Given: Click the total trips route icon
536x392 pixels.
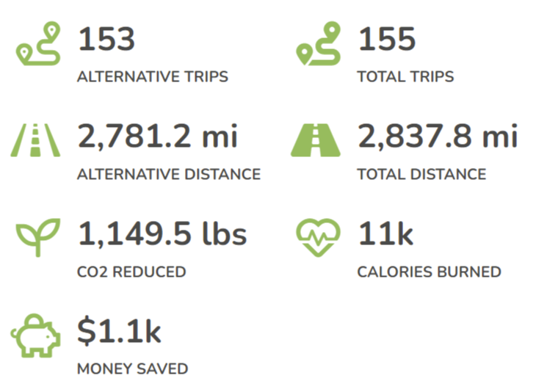Looking at the screenshot, I should click(319, 44).
